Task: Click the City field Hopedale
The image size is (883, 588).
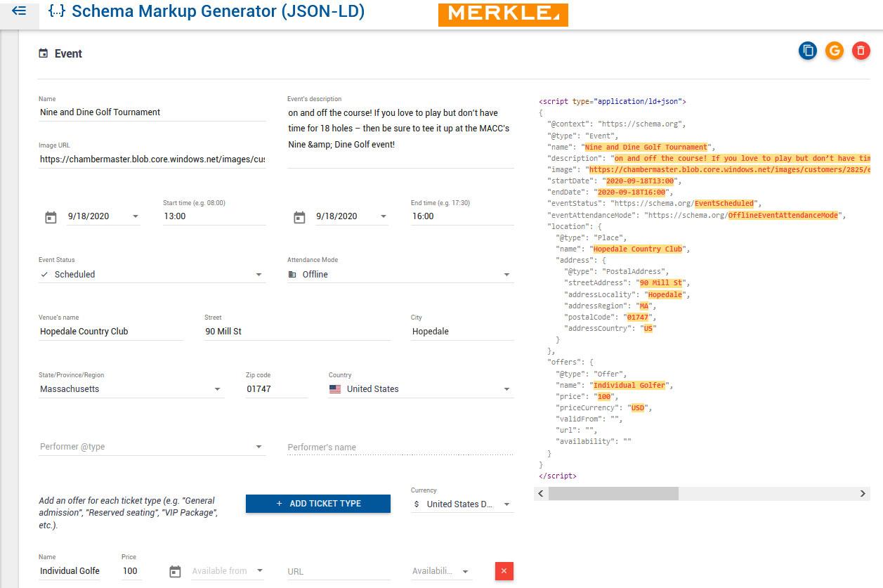Action: pyautogui.click(x=462, y=332)
